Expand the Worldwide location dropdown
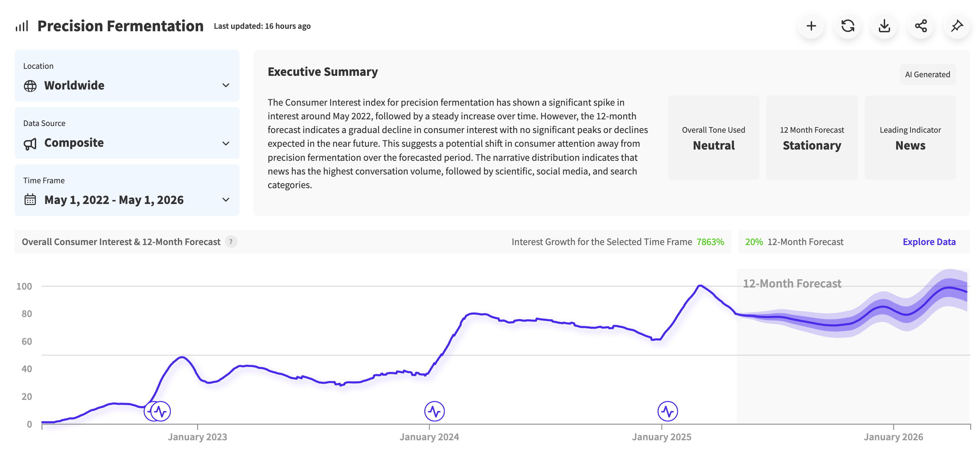The width and height of the screenshot is (980, 455). tap(127, 75)
